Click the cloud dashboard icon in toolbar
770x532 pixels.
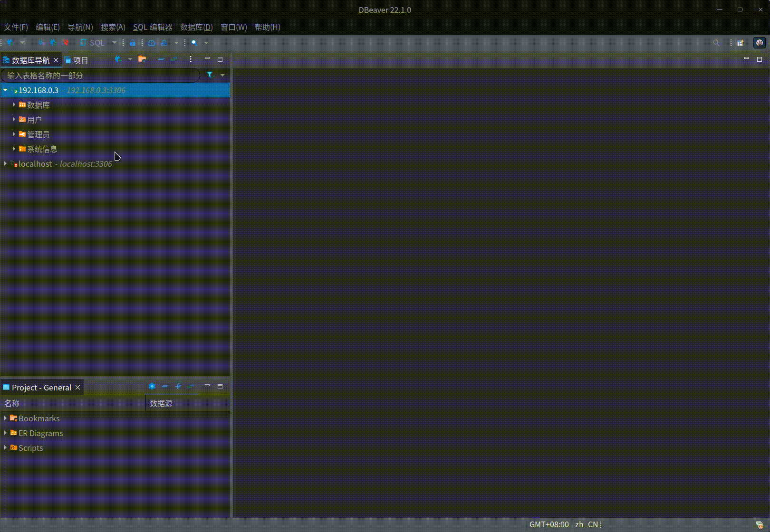(152, 43)
